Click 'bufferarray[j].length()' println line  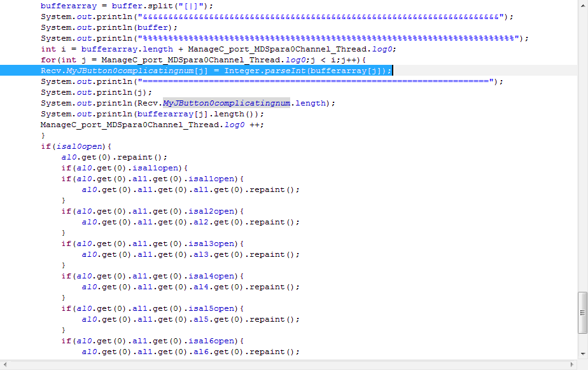point(152,114)
